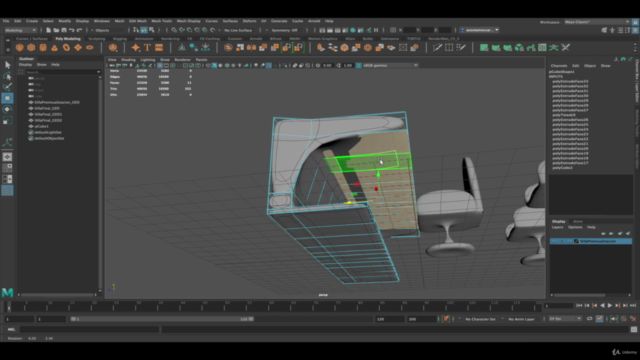Select the Lasso tool in toolbox
640x360 pixels.
pos(7,76)
